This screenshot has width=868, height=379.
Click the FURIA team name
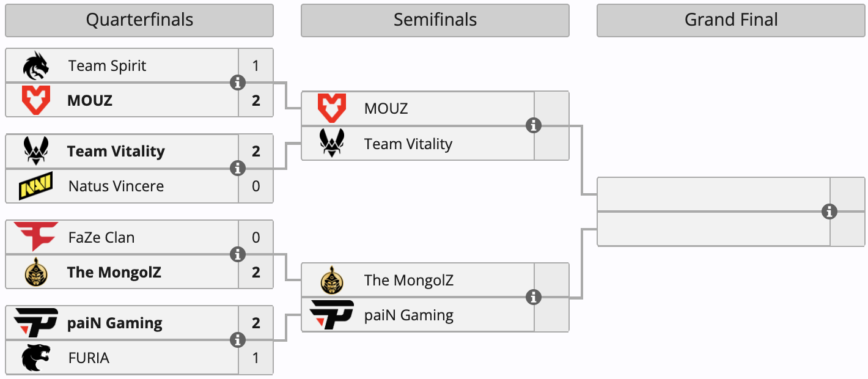(x=89, y=358)
